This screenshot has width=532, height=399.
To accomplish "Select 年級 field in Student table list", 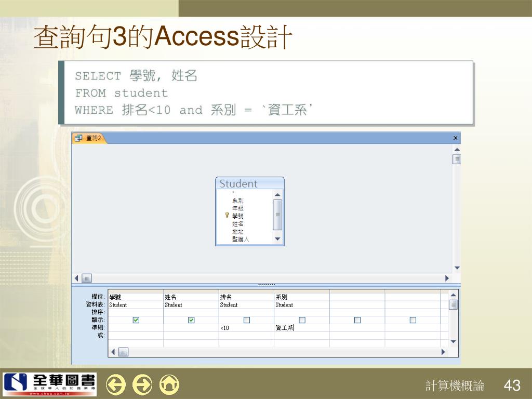I will [237, 208].
